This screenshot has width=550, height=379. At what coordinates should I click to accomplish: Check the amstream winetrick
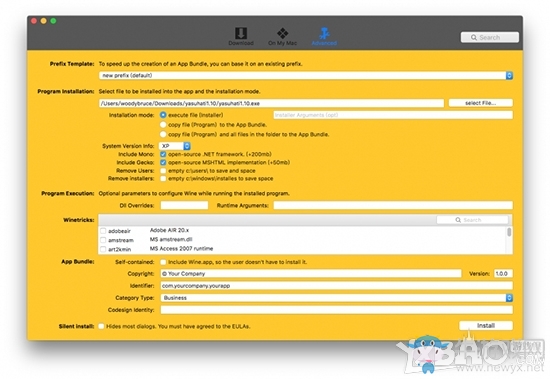pyautogui.click(x=103, y=240)
